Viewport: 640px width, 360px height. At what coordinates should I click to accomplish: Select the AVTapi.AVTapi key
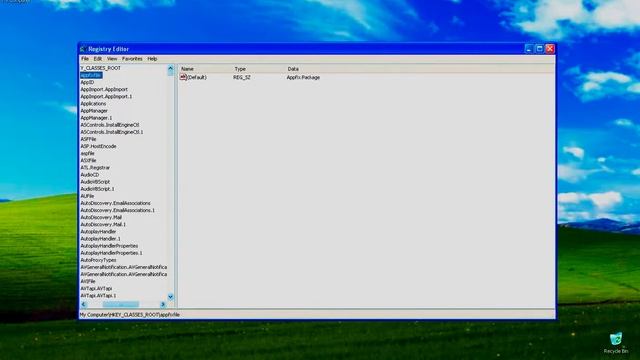tap(96, 288)
